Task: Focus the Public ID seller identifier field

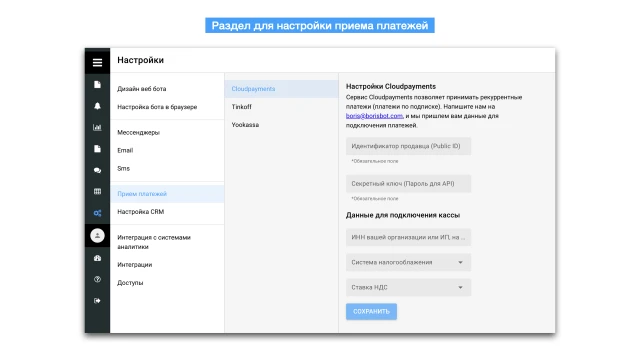Action: coord(408,146)
